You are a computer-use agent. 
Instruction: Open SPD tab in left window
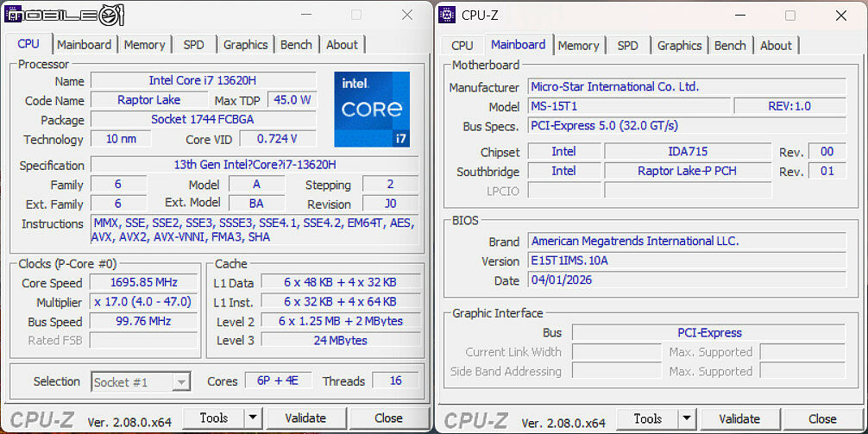pos(194,45)
